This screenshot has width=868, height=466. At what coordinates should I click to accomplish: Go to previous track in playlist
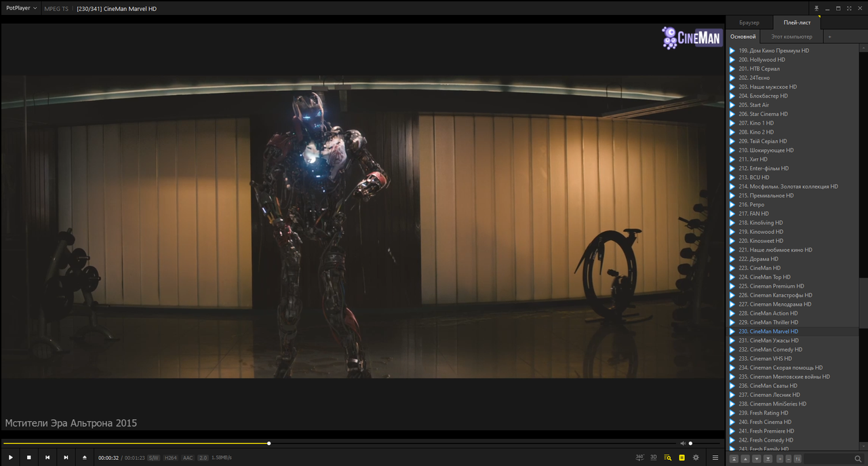click(x=47, y=458)
